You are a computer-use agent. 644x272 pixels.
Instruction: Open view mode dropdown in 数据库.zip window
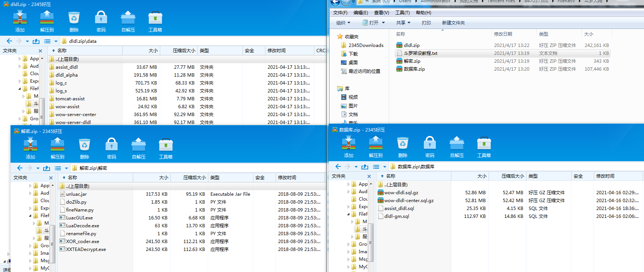385,167
